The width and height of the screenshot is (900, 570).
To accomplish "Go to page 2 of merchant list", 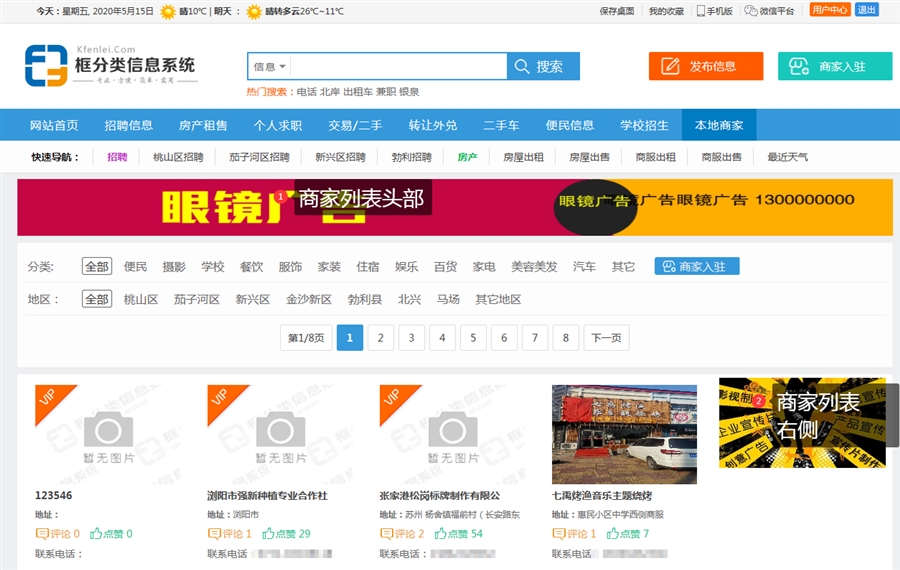I will [x=380, y=338].
